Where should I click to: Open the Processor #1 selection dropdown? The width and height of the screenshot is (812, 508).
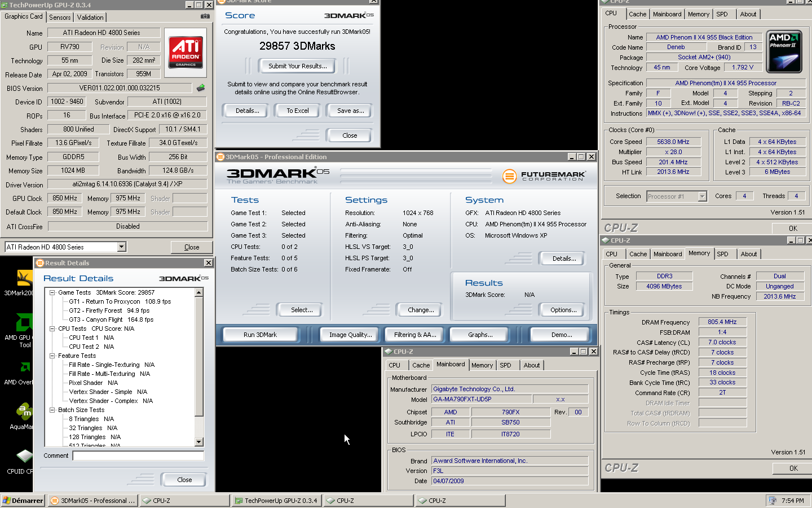coord(702,196)
